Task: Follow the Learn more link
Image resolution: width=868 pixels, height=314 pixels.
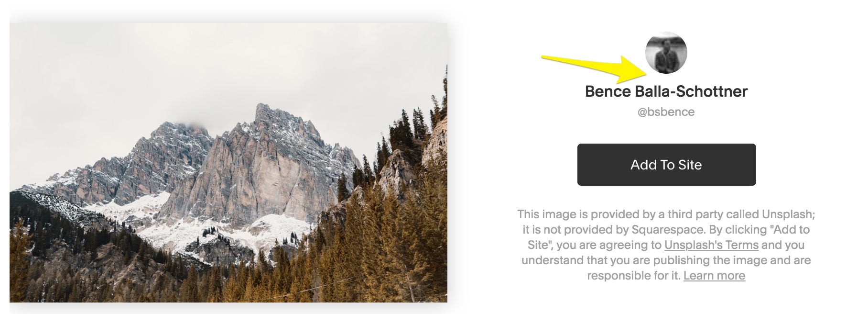Action: (x=714, y=276)
